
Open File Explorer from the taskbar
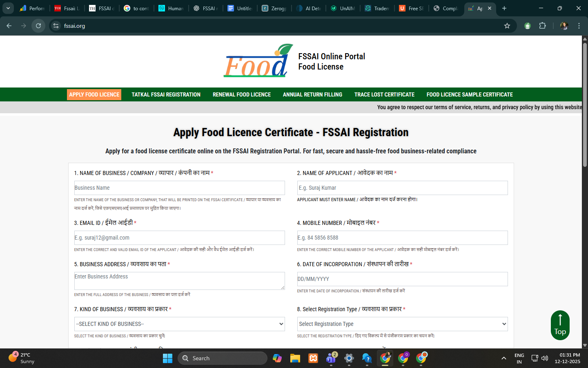[295, 358]
